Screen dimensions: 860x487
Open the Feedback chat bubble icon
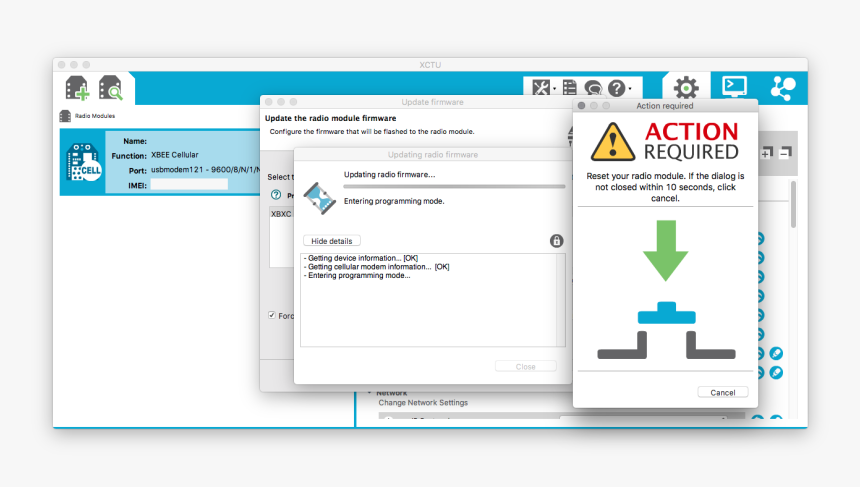pyautogui.click(x=593, y=88)
